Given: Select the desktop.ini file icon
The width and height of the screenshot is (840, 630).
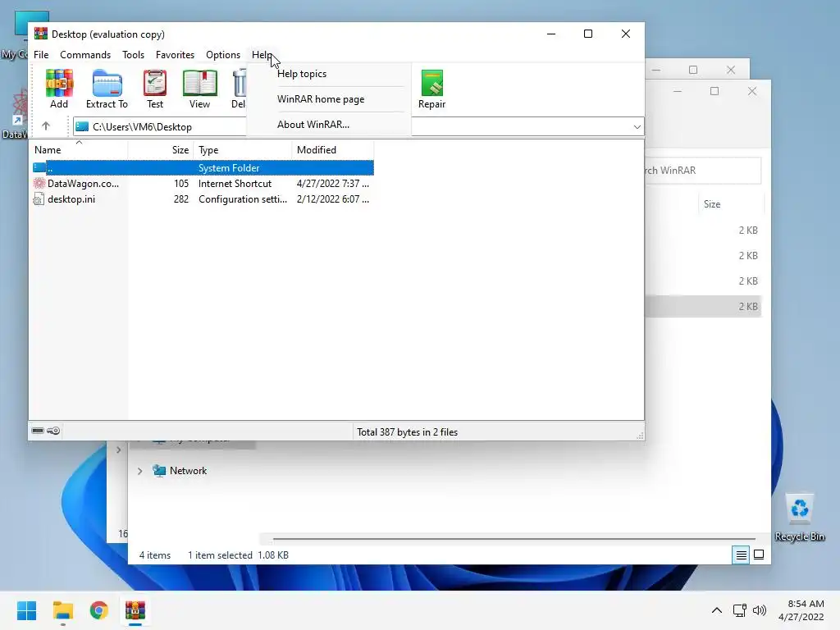Looking at the screenshot, I should (39, 199).
